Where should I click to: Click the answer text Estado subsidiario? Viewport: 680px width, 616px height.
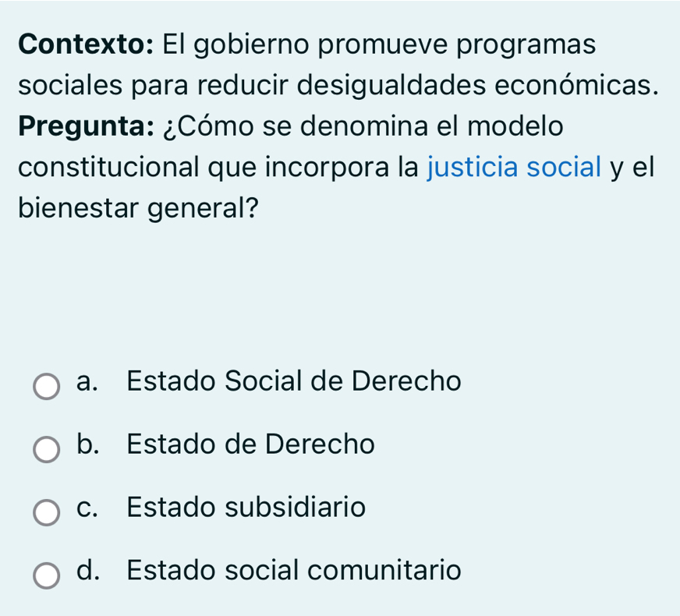246,507
